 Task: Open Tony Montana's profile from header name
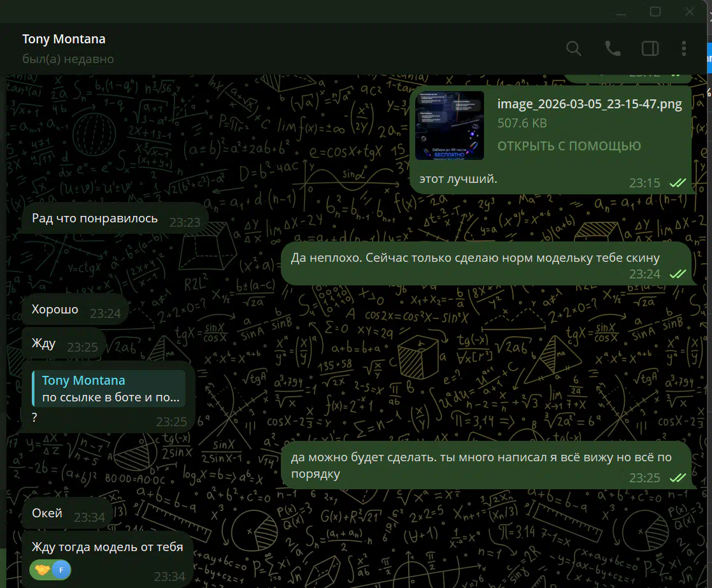[64, 39]
